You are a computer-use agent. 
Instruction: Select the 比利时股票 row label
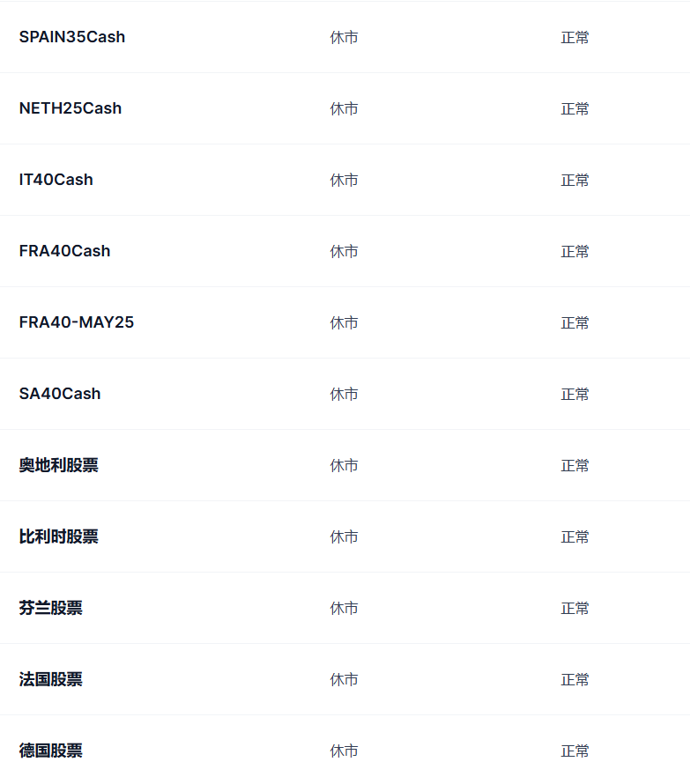point(59,536)
